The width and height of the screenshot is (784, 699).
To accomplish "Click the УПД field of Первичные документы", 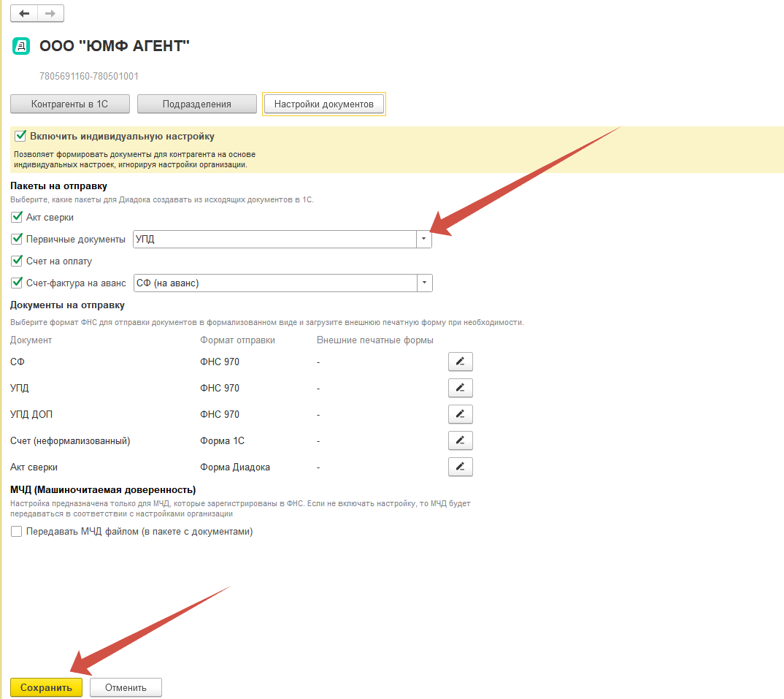I will 274,239.
